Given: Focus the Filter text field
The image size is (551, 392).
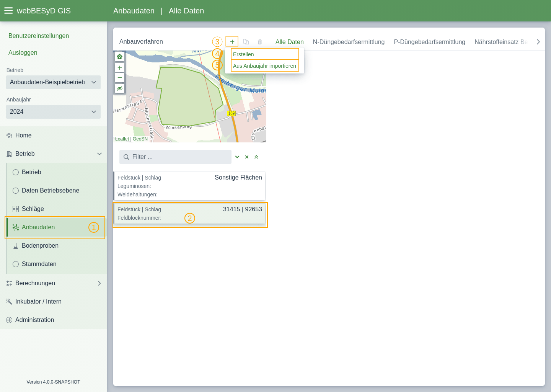Looking at the screenshot, I should pyautogui.click(x=175, y=157).
